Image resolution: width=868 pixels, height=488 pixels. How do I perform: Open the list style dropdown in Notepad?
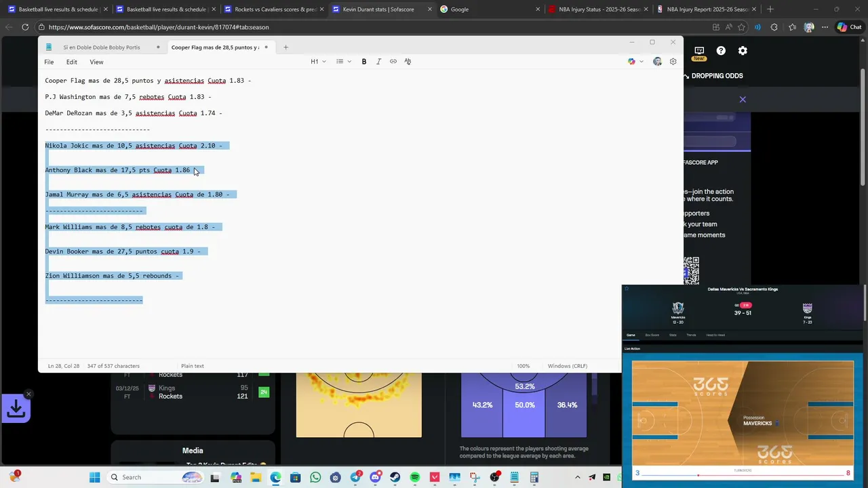(x=344, y=62)
